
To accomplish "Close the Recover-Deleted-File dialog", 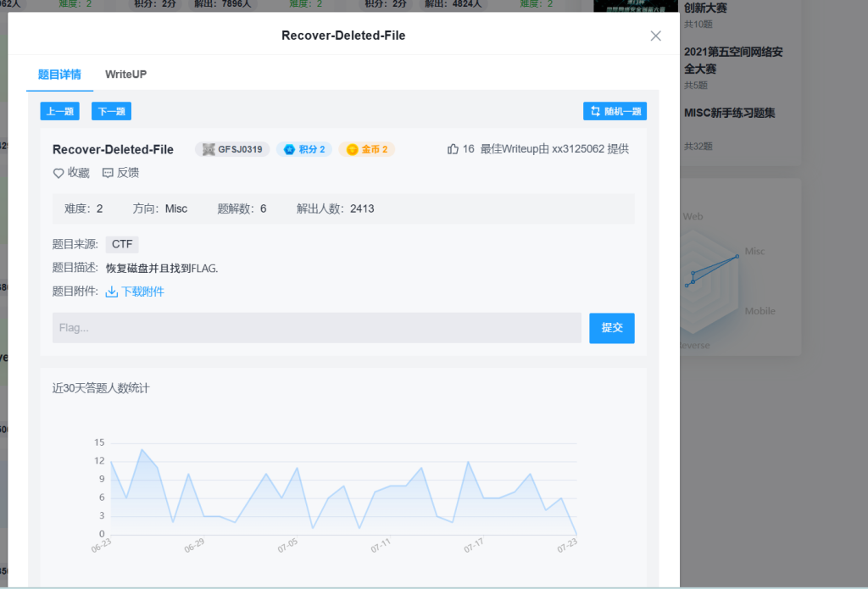I will 655,36.
